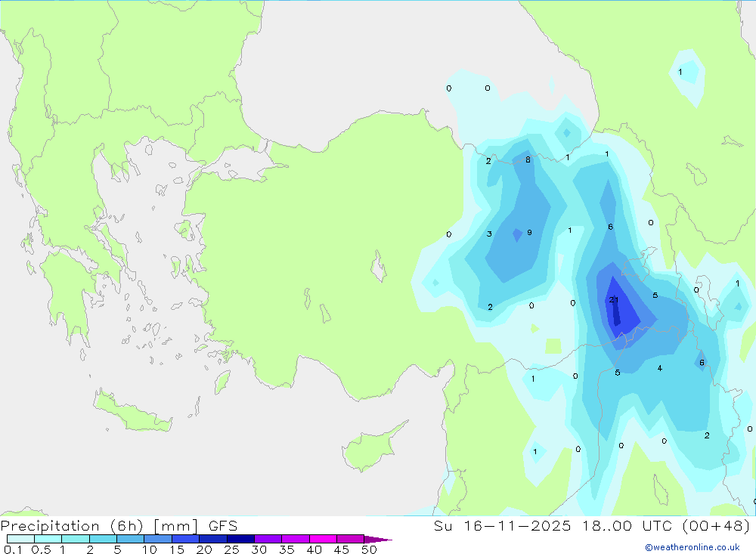Click the '50' legend scale label

coord(370,549)
